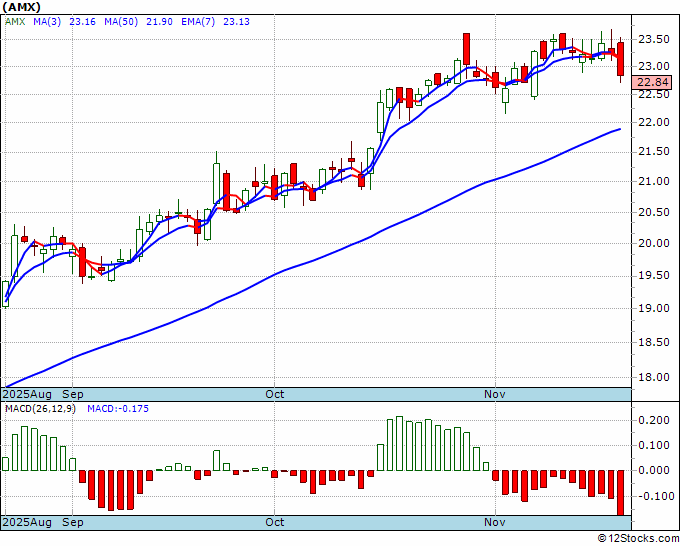Viewport: 680px width, 546px height.
Task: Click the 19.00 price axis label
Action: point(654,308)
